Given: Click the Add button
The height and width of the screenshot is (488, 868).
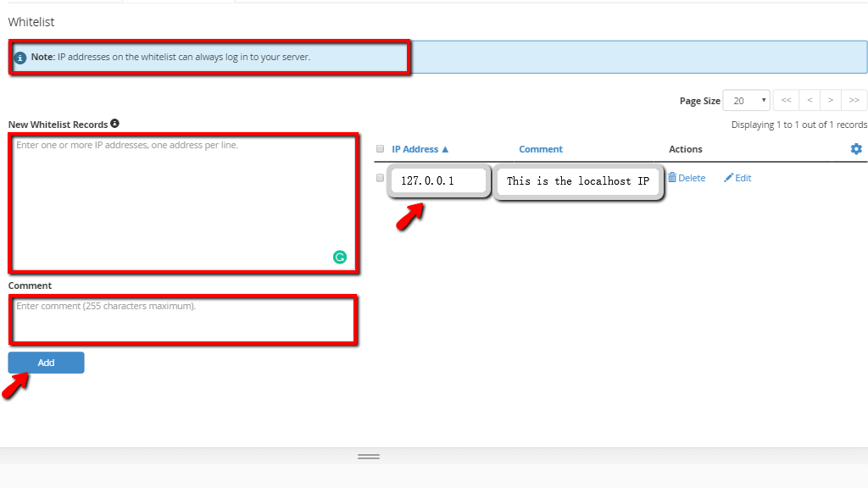Looking at the screenshot, I should point(46,363).
